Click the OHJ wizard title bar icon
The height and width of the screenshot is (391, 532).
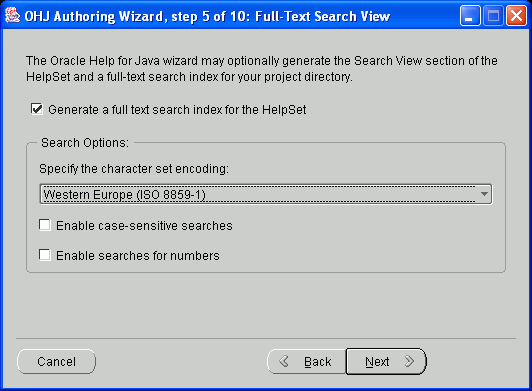pyautogui.click(x=13, y=16)
